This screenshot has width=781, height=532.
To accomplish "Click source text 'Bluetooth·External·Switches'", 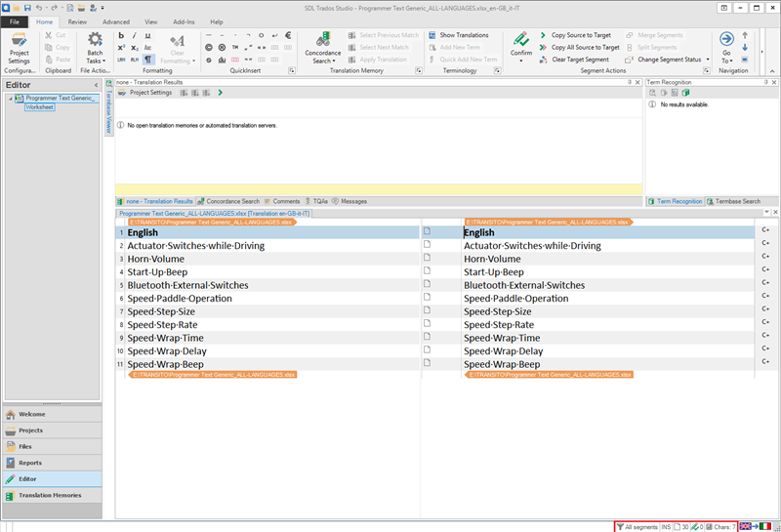I will pyautogui.click(x=187, y=285).
